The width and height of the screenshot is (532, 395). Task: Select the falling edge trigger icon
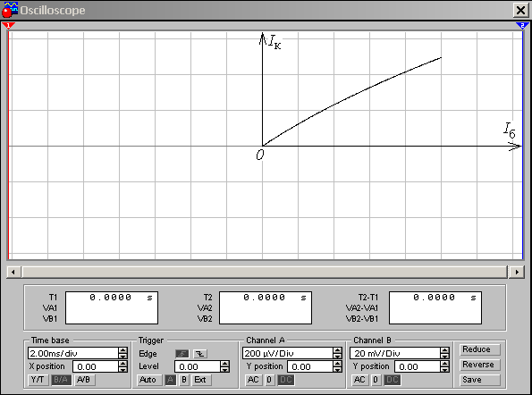[x=200, y=354]
